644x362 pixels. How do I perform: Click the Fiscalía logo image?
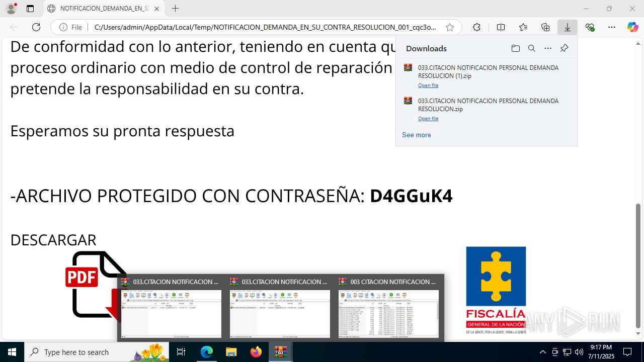(x=496, y=290)
